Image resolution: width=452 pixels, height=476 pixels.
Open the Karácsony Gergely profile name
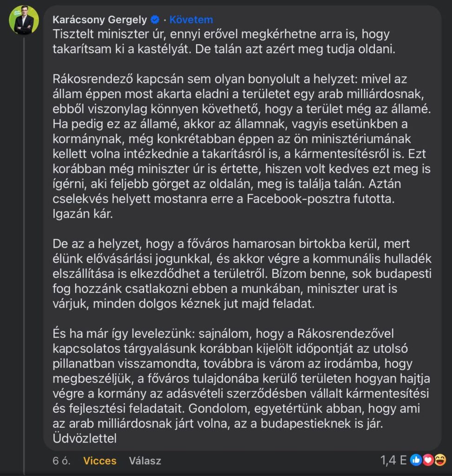click(99, 20)
